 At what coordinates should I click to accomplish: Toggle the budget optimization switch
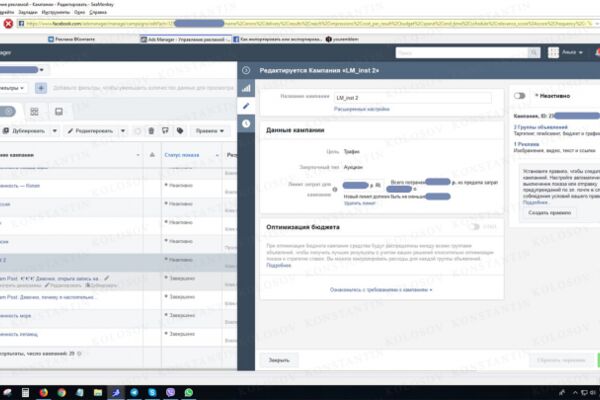[474, 227]
